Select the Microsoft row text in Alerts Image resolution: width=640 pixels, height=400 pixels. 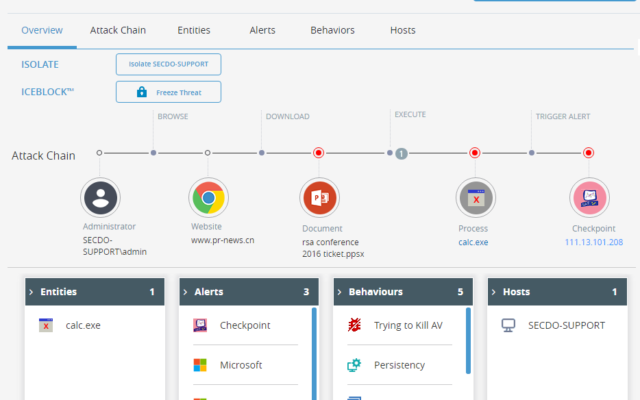point(241,365)
